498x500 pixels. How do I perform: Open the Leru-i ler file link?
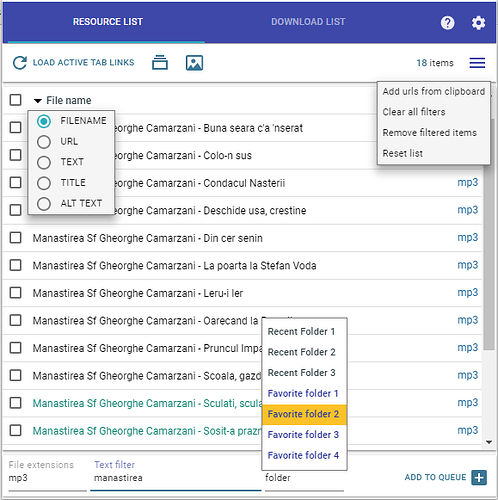(138, 293)
